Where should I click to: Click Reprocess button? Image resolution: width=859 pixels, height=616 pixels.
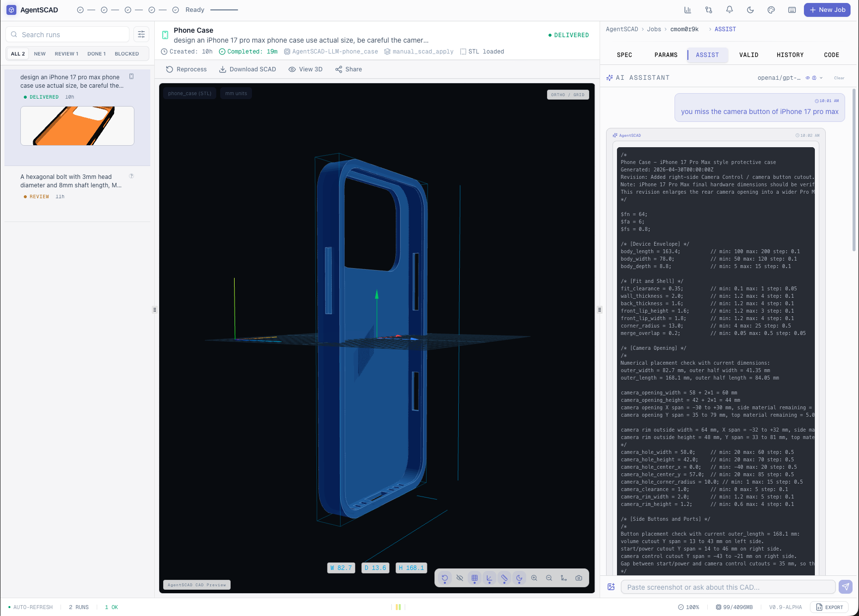point(186,69)
